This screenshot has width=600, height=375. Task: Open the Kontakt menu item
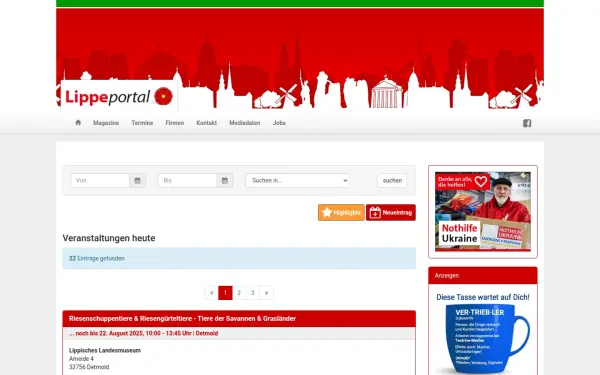(207, 123)
